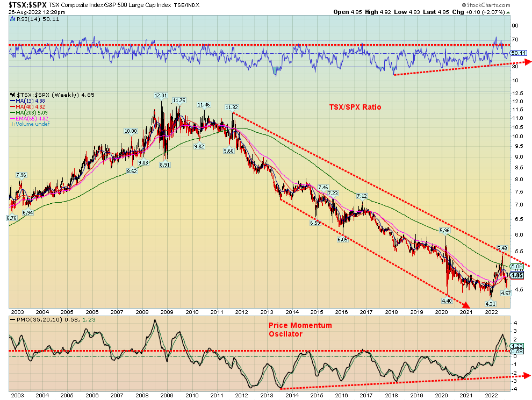Click the Price Momentum Oscilator annotation text
The width and height of the screenshot is (532, 400).
[x=300, y=330]
